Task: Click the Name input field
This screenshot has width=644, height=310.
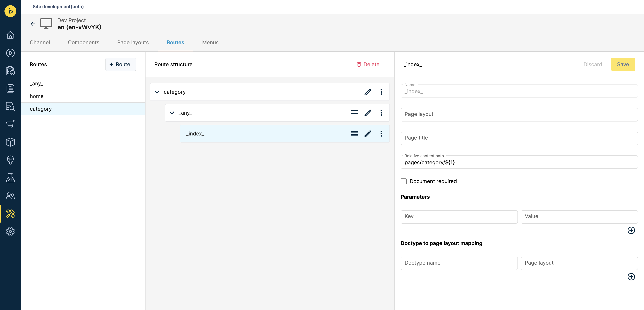Action: [519, 91]
